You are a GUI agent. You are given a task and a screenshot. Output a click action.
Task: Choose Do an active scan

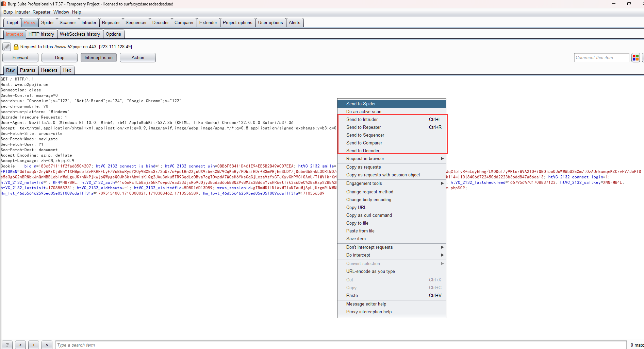pyautogui.click(x=392, y=112)
